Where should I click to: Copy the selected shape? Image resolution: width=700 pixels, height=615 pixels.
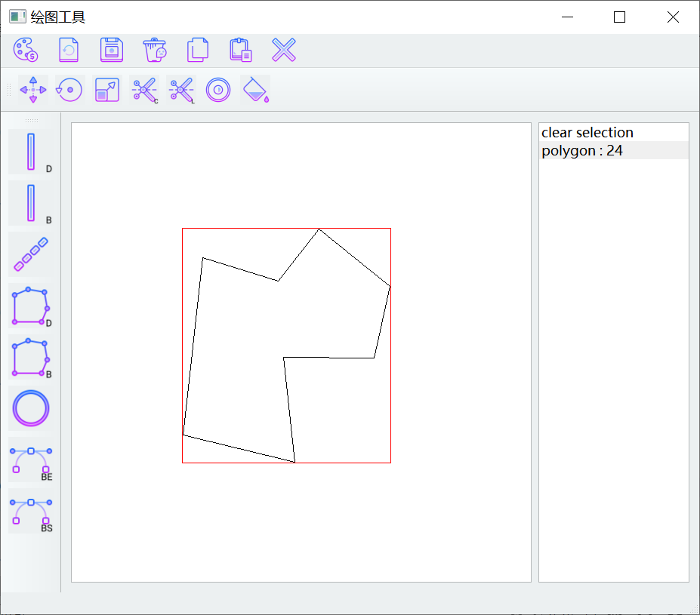pyautogui.click(x=198, y=50)
